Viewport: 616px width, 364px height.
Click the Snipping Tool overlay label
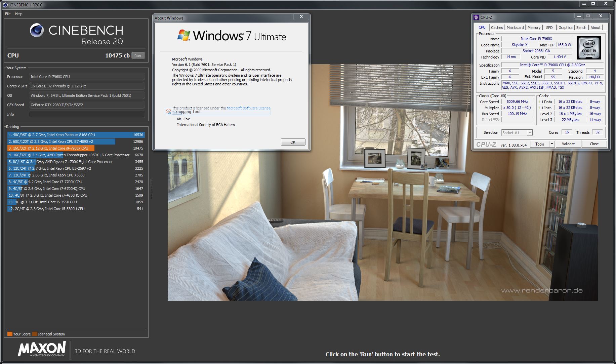(188, 112)
